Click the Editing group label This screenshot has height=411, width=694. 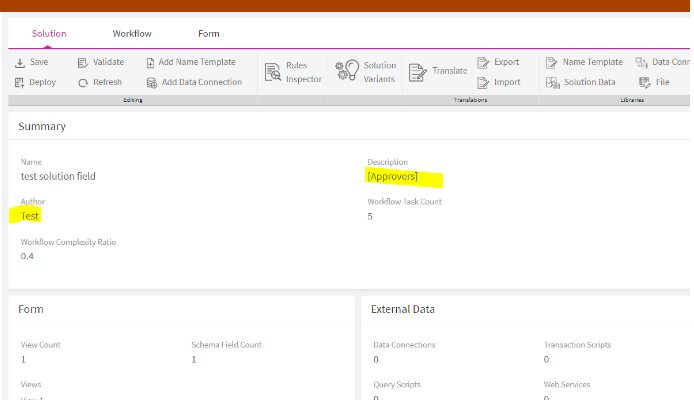[133, 100]
